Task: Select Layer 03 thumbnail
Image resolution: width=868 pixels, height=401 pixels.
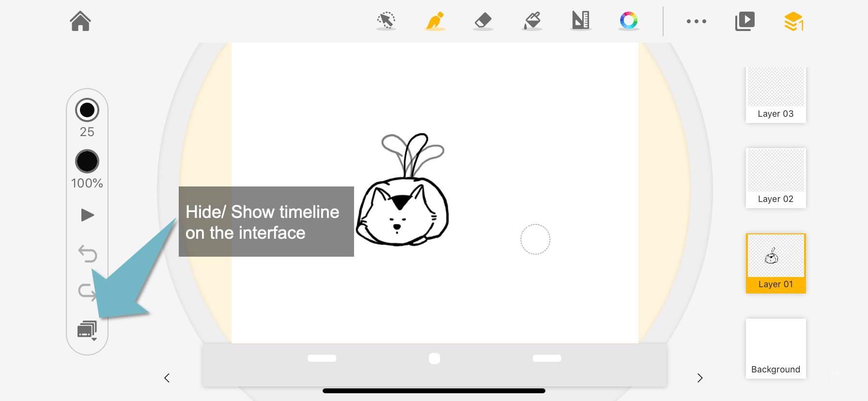Action: tap(775, 95)
